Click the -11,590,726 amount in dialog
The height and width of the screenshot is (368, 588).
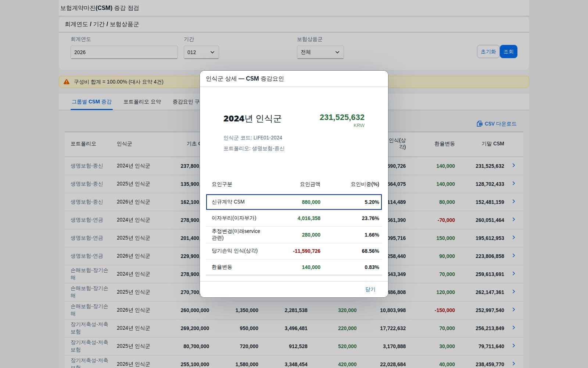pos(306,251)
